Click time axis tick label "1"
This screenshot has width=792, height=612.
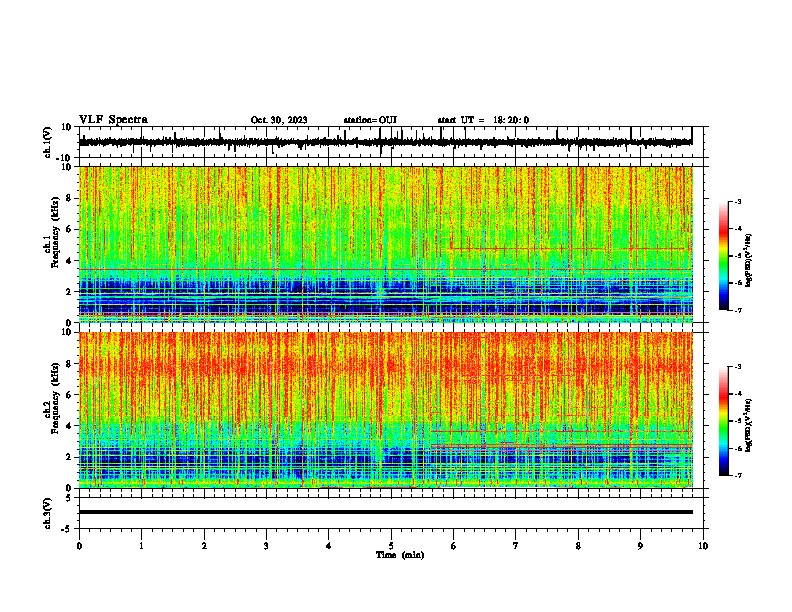point(141,546)
